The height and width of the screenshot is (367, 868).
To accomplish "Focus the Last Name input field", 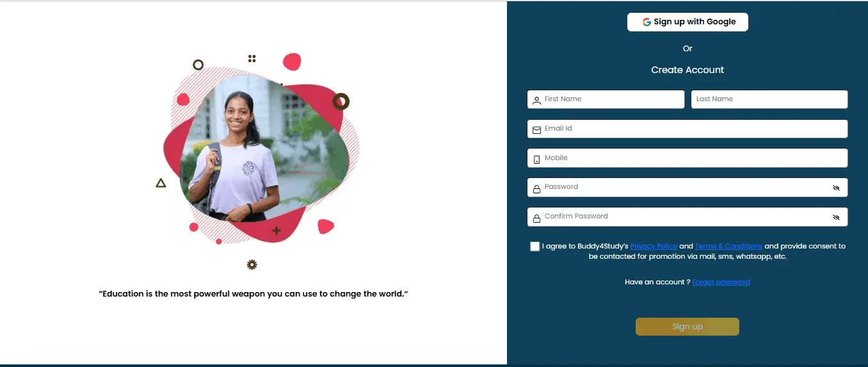I will pyautogui.click(x=769, y=99).
